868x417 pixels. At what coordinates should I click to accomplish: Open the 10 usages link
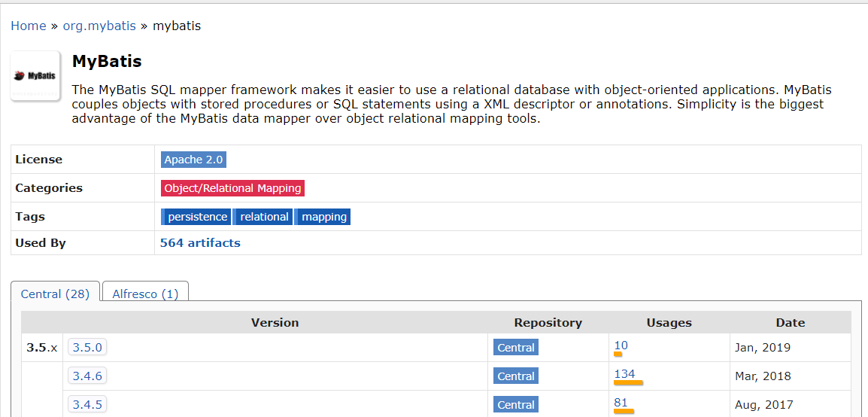[x=621, y=345]
